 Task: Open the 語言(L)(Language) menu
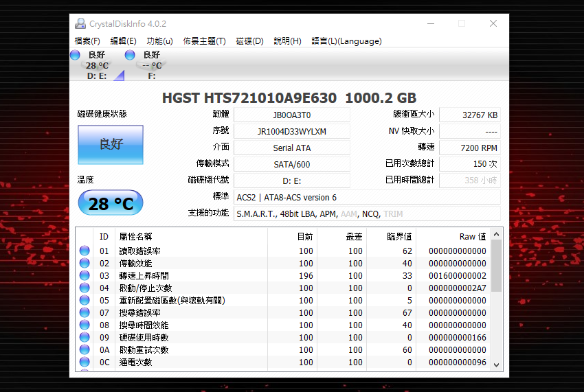346,41
